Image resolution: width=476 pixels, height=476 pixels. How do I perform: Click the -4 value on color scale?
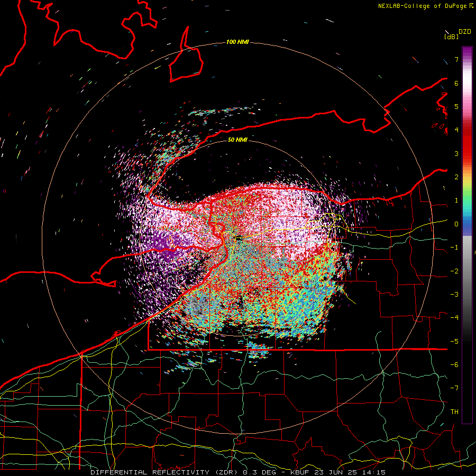pyautogui.click(x=454, y=318)
